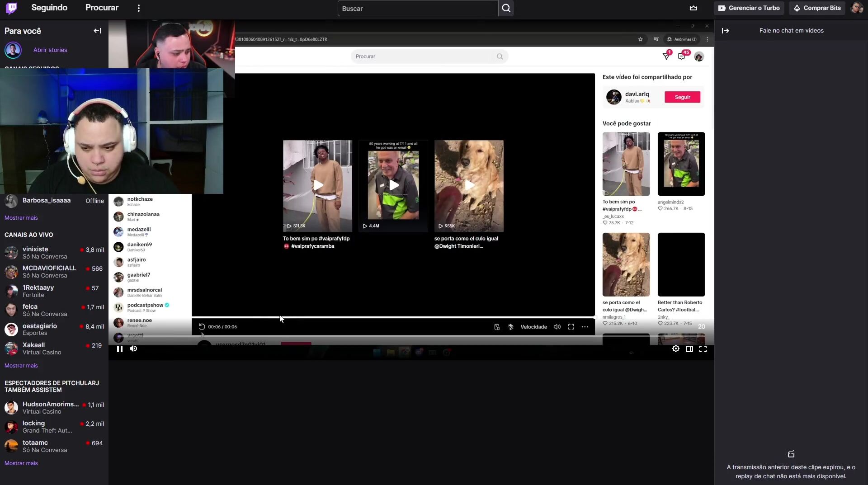Go to the Seguindo tab

(x=49, y=8)
